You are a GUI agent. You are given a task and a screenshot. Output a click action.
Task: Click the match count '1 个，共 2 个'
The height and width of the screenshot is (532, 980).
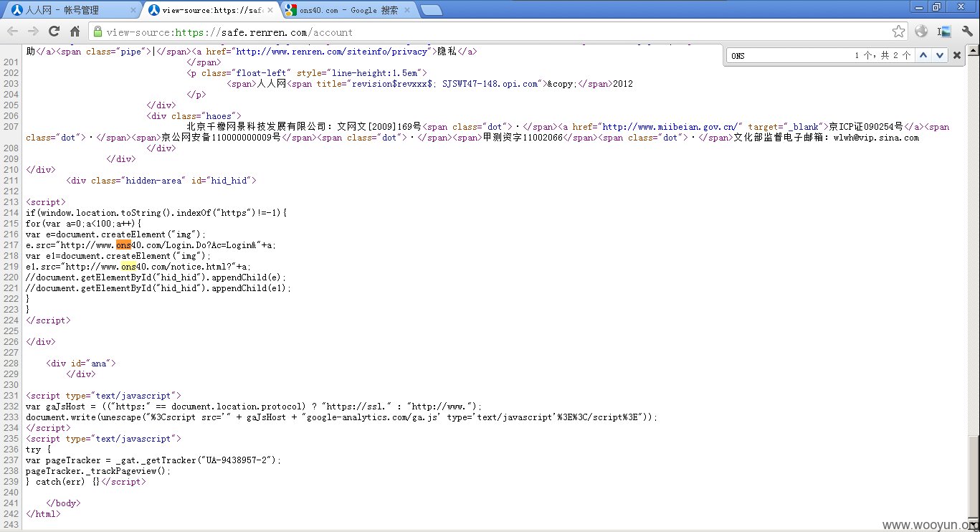883,55
